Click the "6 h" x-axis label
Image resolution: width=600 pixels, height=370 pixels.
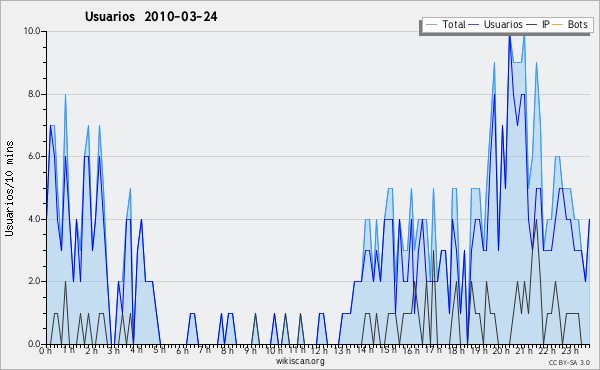[x=182, y=350]
